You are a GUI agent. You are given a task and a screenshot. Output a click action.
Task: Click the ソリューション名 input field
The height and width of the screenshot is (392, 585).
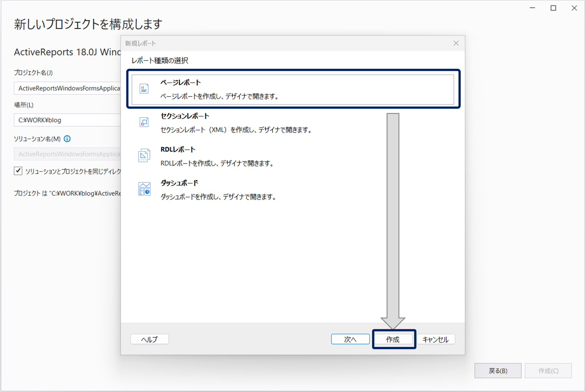coord(67,154)
